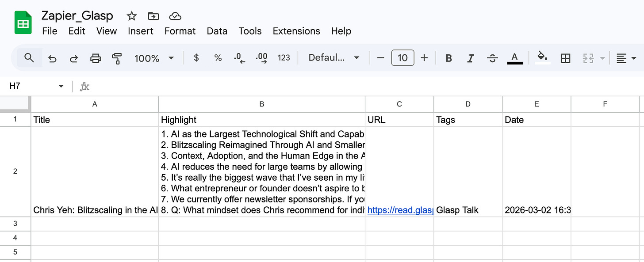
Task: Select row 3 header
Action: (15, 224)
